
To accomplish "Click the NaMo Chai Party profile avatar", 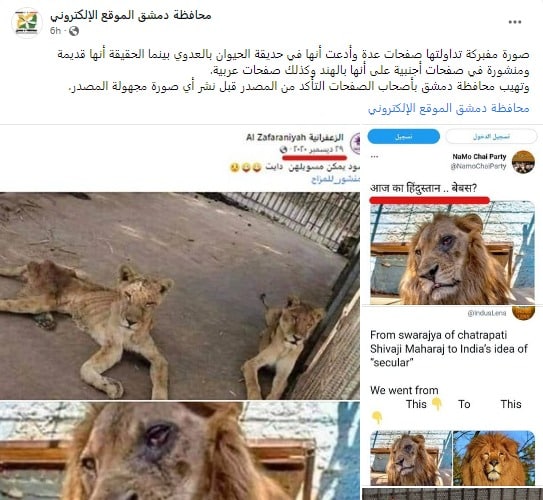I will [523, 161].
